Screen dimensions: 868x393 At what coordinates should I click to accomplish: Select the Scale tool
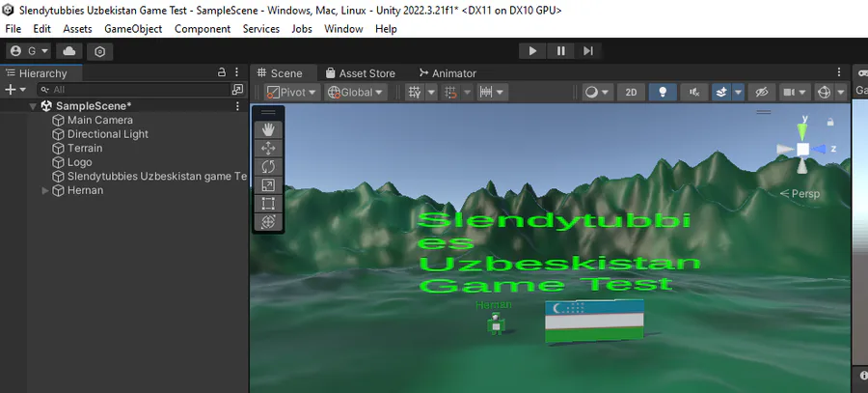(268, 184)
